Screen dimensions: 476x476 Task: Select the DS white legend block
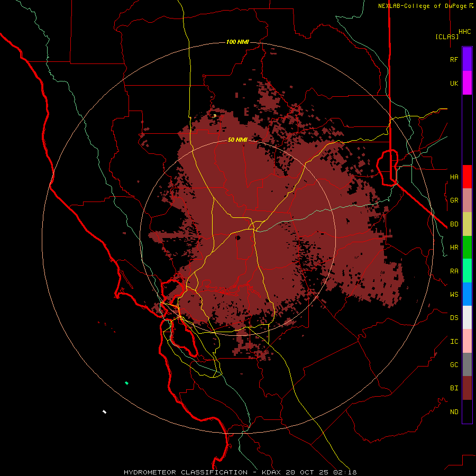(467, 317)
